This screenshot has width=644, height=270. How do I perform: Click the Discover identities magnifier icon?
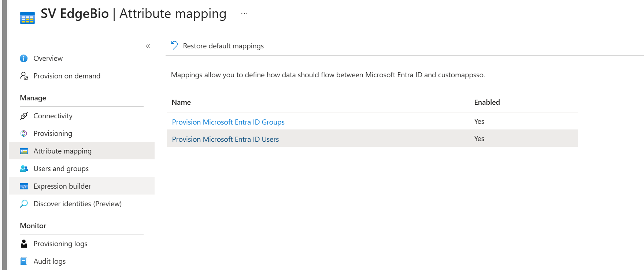point(24,204)
